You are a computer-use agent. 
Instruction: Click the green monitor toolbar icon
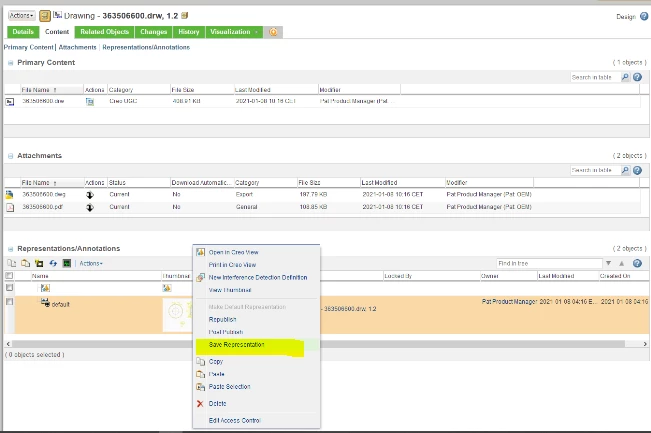point(66,263)
